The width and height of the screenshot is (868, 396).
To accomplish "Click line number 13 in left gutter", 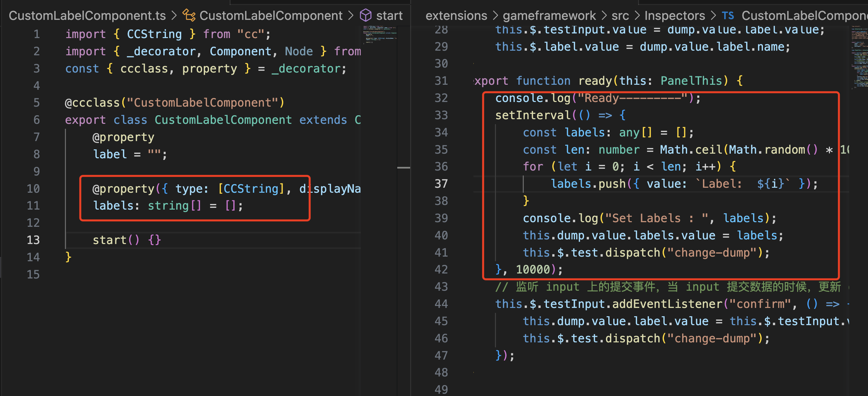I will (x=33, y=240).
